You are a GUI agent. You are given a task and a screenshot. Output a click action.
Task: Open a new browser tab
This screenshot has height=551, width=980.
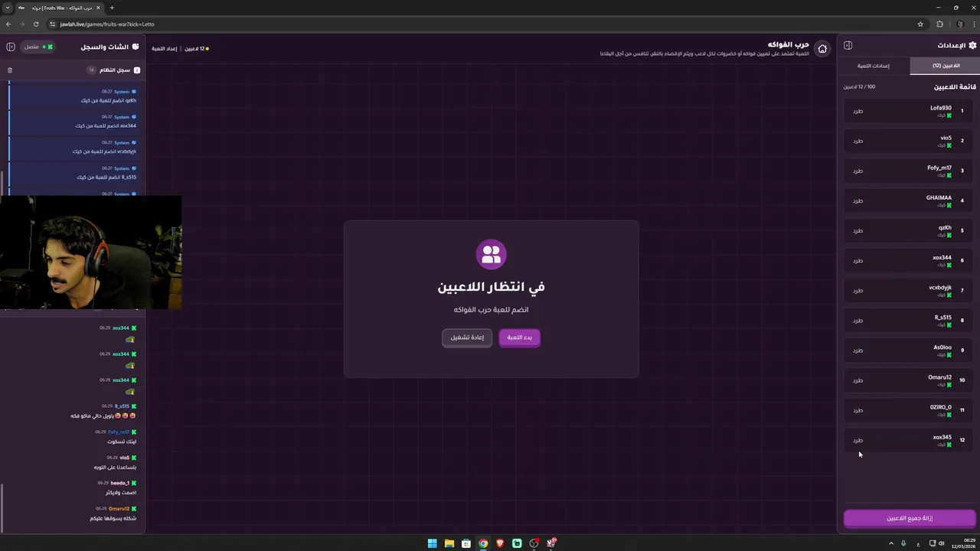(x=112, y=8)
